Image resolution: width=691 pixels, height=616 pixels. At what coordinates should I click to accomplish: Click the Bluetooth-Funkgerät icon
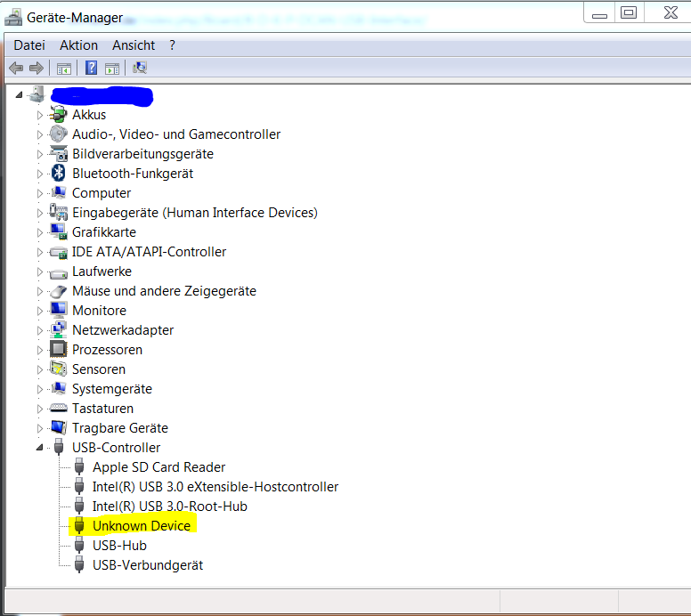click(59, 174)
